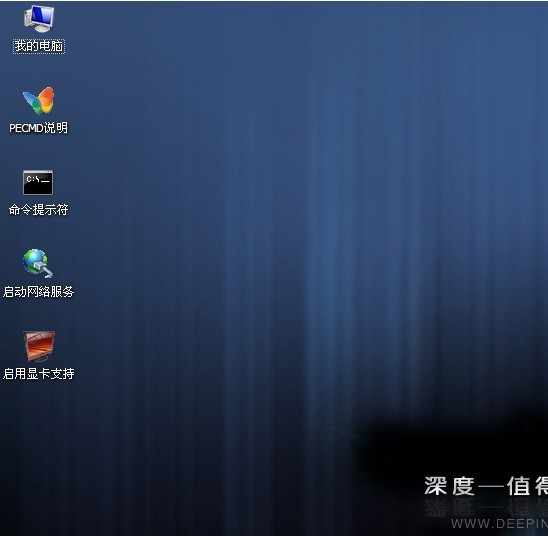Click the 启动网络服务 text label
Image resolution: width=548 pixels, height=536 pixels.
click(38, 292)
